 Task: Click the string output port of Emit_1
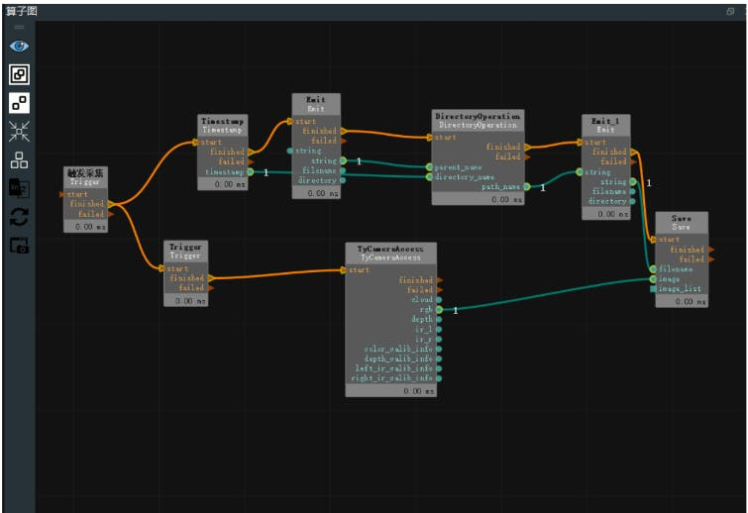click(x=633, y=182)
